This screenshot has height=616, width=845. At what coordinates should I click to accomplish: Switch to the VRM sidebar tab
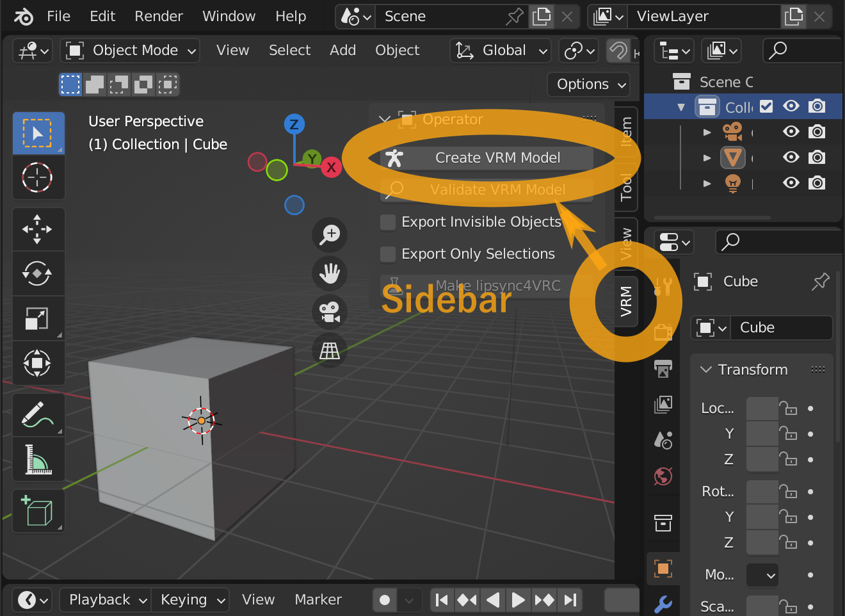click(x=626, y=302)
